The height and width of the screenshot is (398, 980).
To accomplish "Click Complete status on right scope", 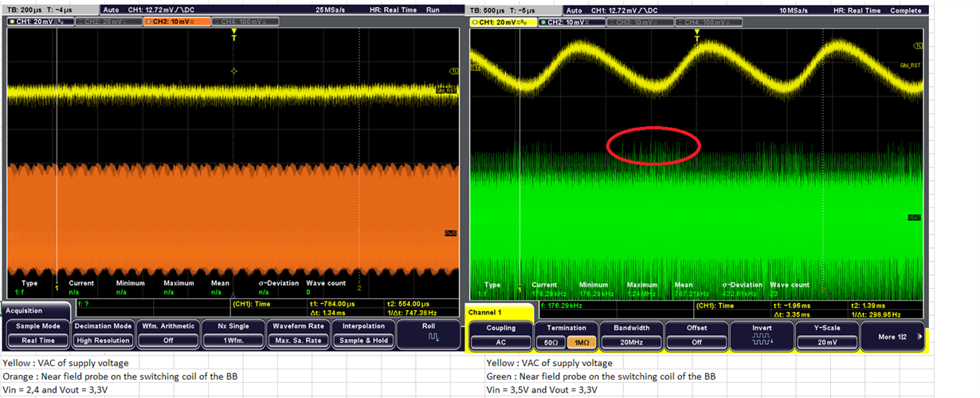I will pos(905,11).
